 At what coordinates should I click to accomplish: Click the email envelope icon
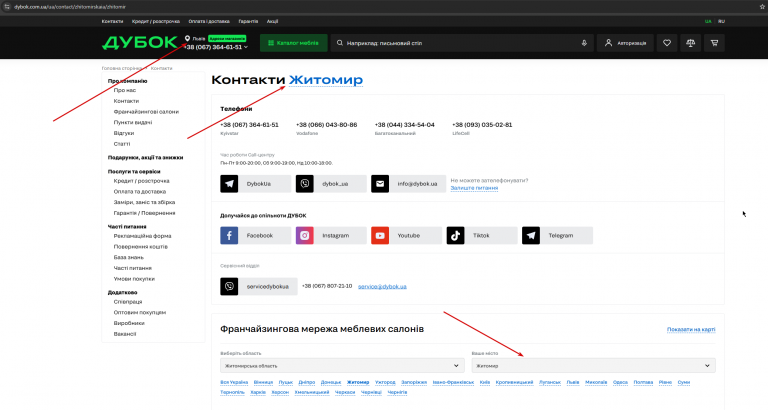pyautogui.click(x=380, y=184)
